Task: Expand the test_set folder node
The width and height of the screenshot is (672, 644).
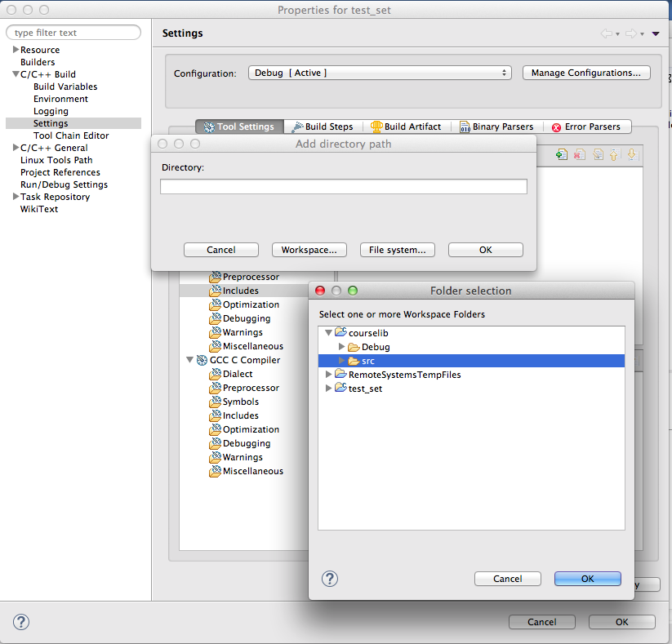Action: tap(329, 389)
